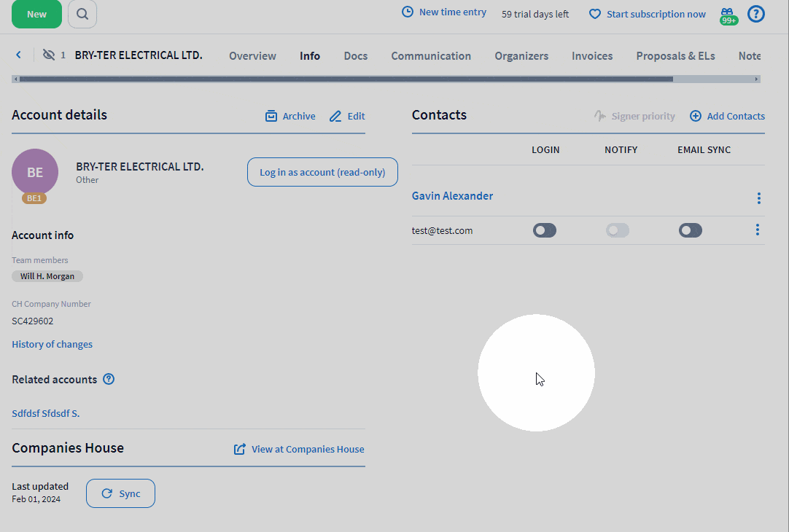The height and width of the screenshot is (532, 789).
Task: Toggle the Notify switch for test@test.com
Action: (x=618, y=230)
